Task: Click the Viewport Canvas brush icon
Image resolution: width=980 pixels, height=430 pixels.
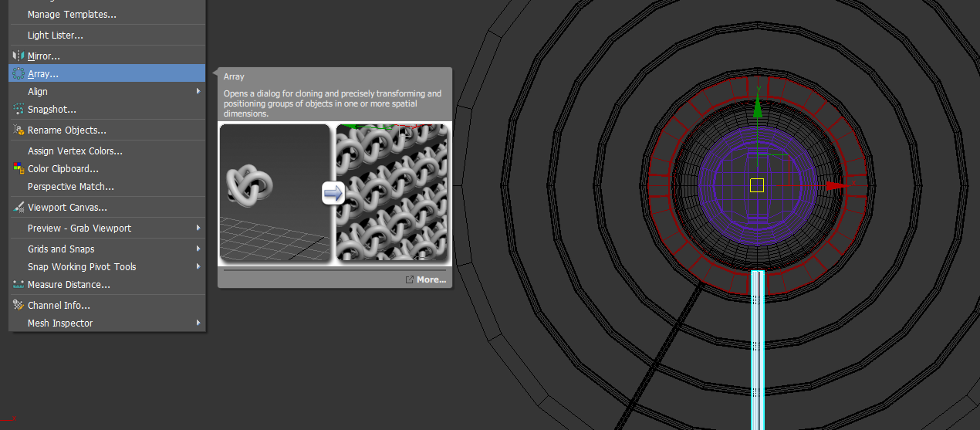Action: [19, 207]
